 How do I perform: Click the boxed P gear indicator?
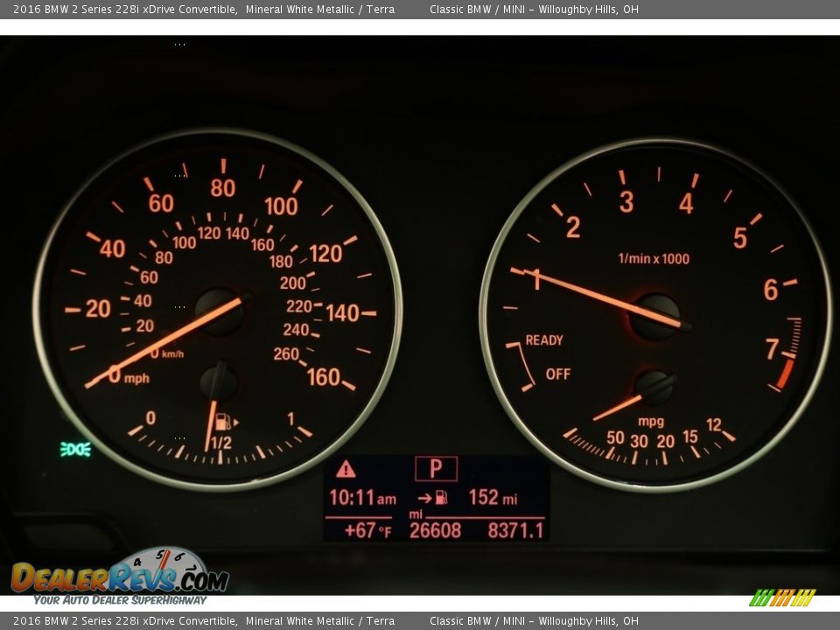pyautogui.click(x=436, y=469)
